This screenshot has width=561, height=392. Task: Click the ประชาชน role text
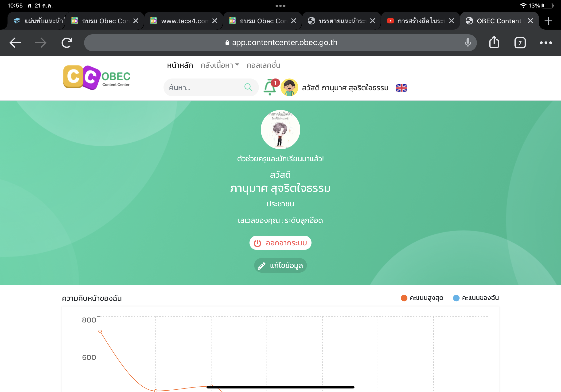pyautogui.click(x=280, y=204)
